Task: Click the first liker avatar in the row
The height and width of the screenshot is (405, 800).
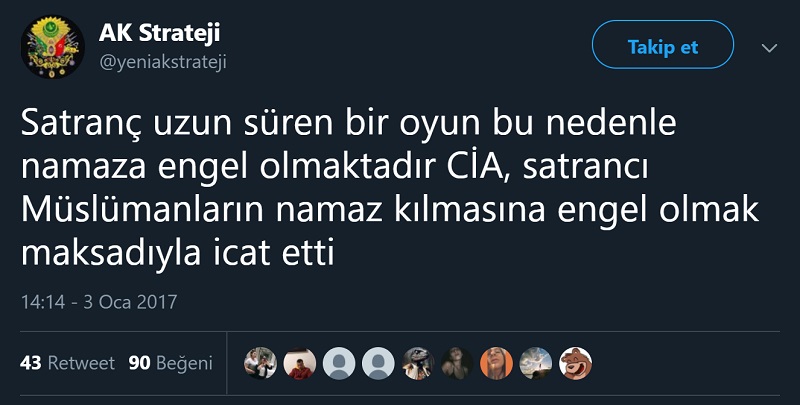Action: click(260, 362)
